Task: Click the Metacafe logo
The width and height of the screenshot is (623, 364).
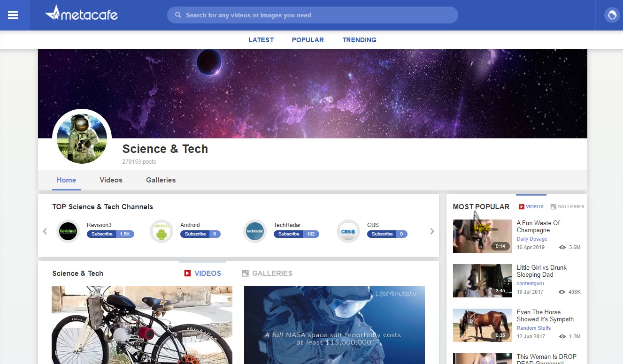Action: point(81,13)
